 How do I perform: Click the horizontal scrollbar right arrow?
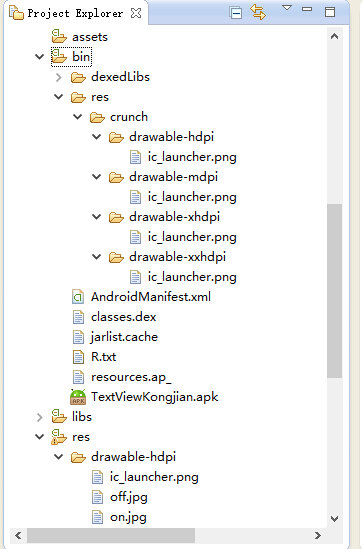pyautogui.click(x=317, y=535)
